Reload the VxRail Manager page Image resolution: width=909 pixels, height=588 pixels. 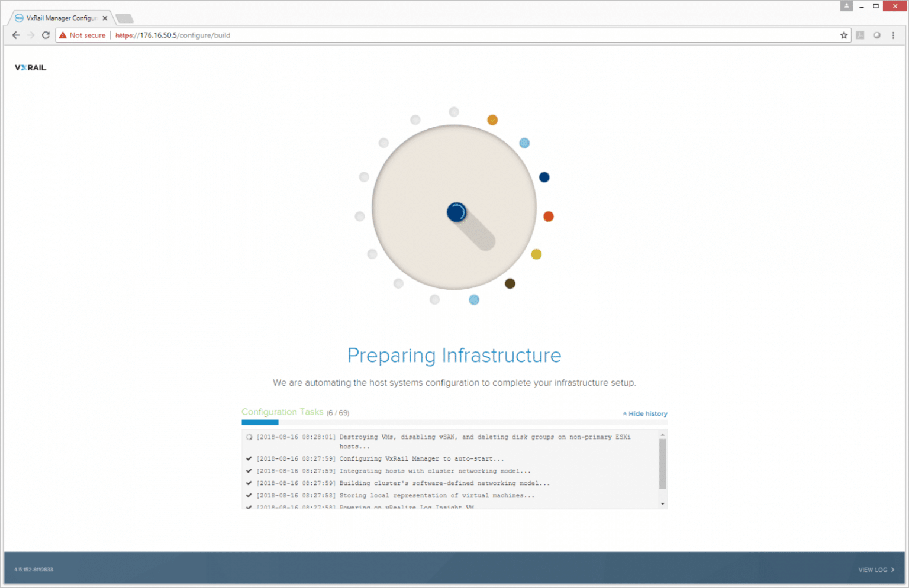[46, 35]
